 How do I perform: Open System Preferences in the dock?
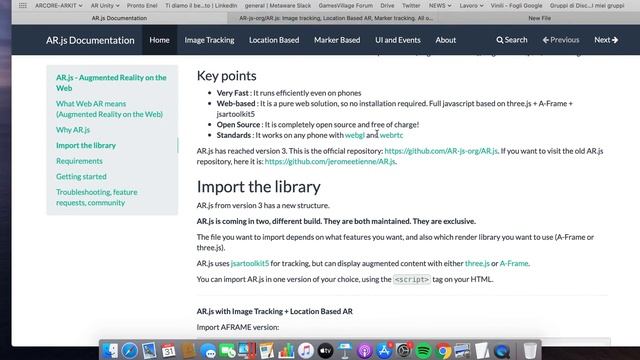pyautogui.click(x=404, y=351)
